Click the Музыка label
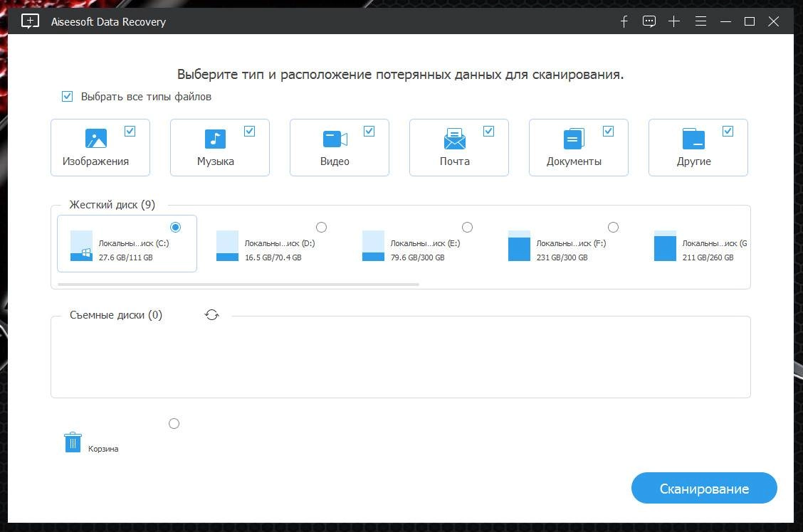Viewport: 803px width, 532px height. [216, 161]
